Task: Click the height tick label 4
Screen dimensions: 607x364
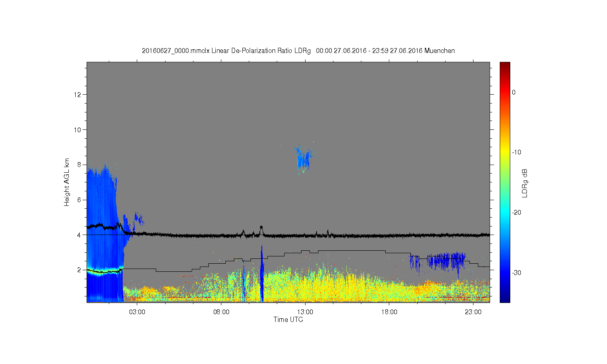Action: pyautogui.click(x=79, y=235)
